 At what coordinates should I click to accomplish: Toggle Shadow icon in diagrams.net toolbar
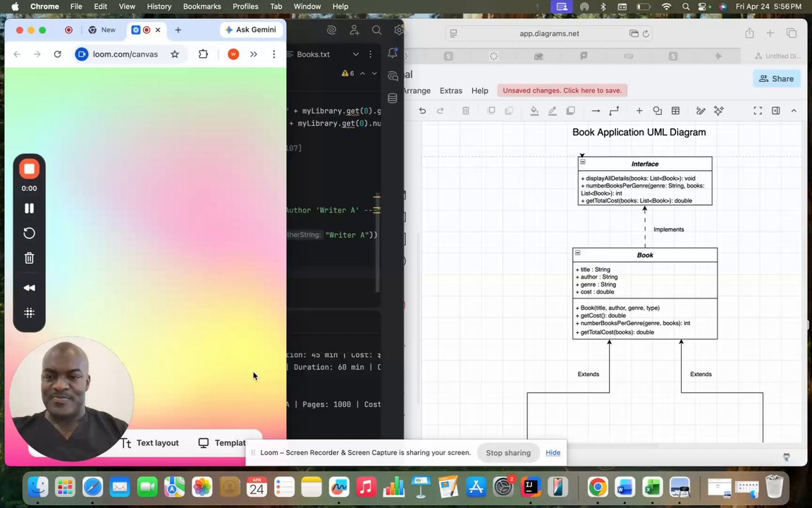570,110
